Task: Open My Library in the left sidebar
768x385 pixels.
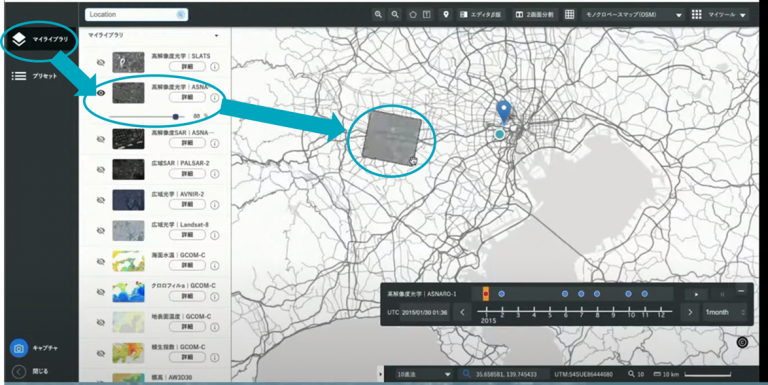Action: click(41, 39)
